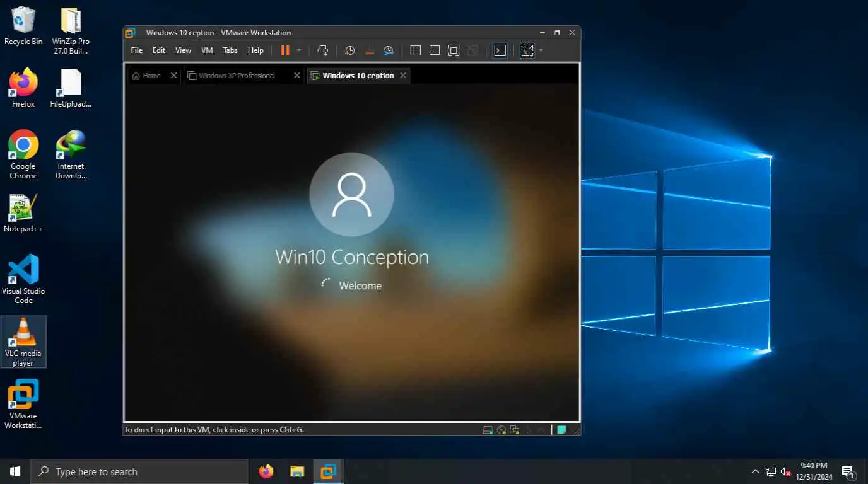Open the notification center icon

(x=848, y=471)
